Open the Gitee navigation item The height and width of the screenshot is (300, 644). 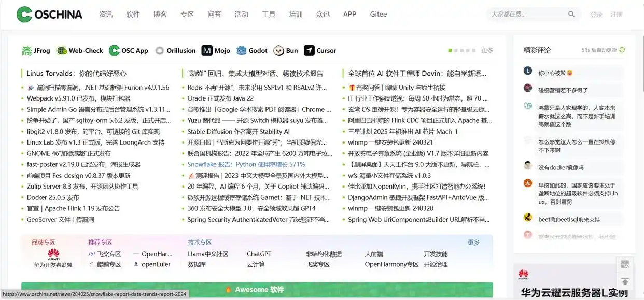(378, 15)
